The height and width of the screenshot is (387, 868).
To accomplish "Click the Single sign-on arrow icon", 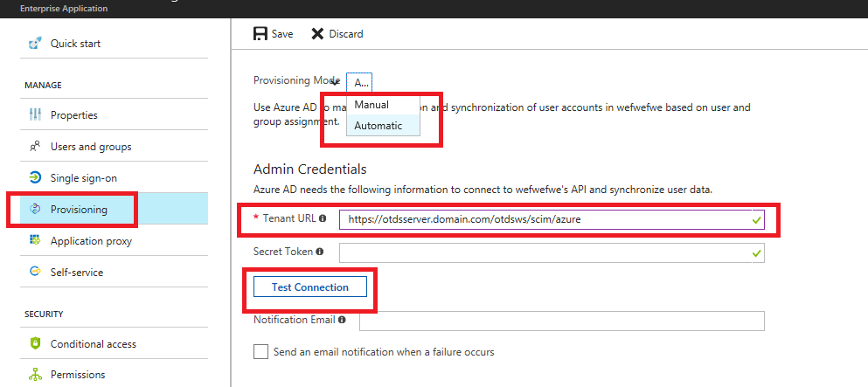I will [35, 178].
